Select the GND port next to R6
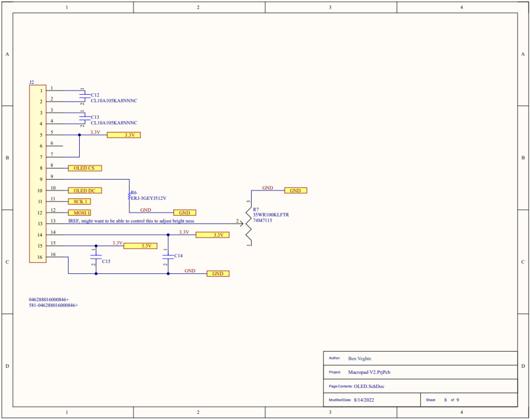530x420 pixels. [184, 213]
